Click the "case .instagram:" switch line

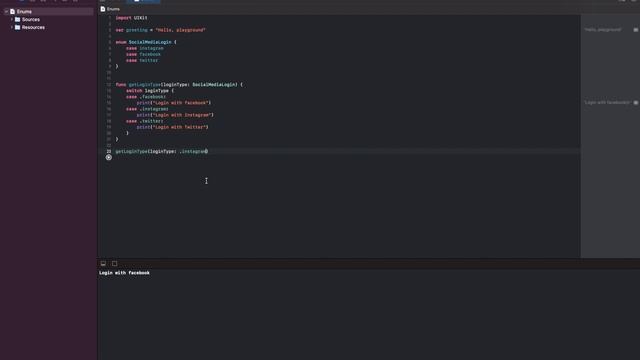(x=147, y=109)
